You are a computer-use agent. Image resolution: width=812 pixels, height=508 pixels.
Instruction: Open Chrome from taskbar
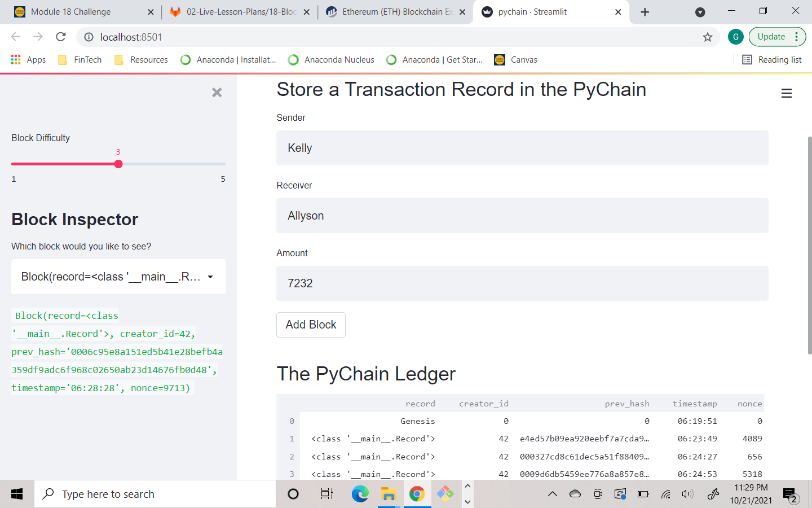point(417,494)
